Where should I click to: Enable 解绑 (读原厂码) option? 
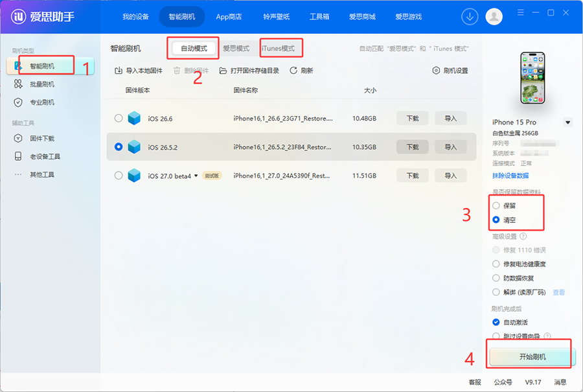point(496,292)
